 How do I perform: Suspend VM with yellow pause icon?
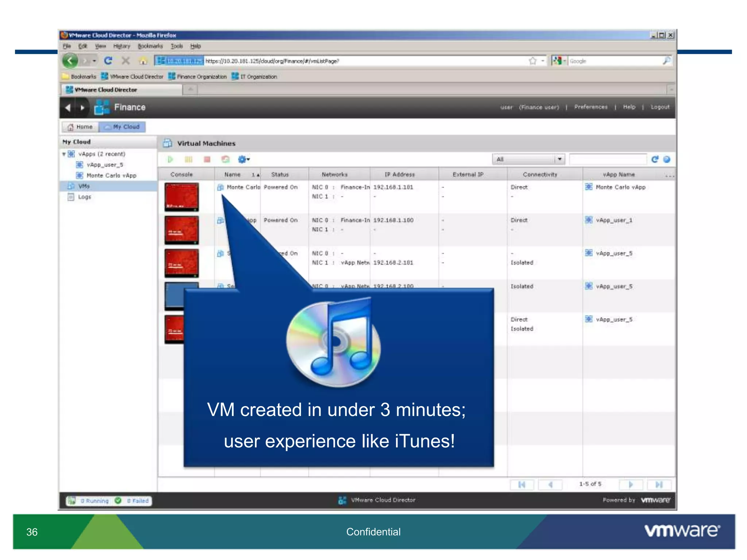pyautogui.click(x=189, y=159)
